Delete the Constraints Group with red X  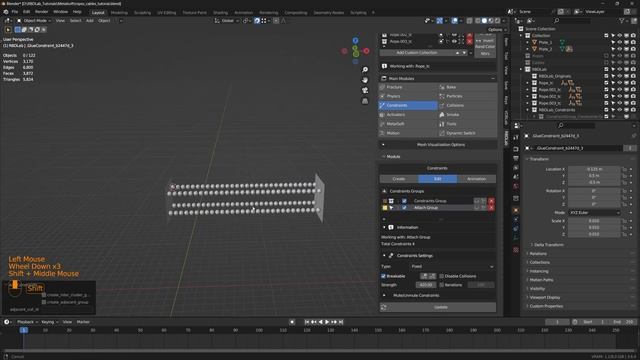click(491, 201)
